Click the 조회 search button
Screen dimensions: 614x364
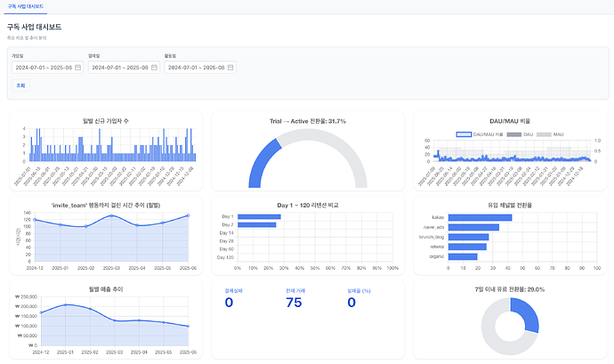tap(20, 85)
